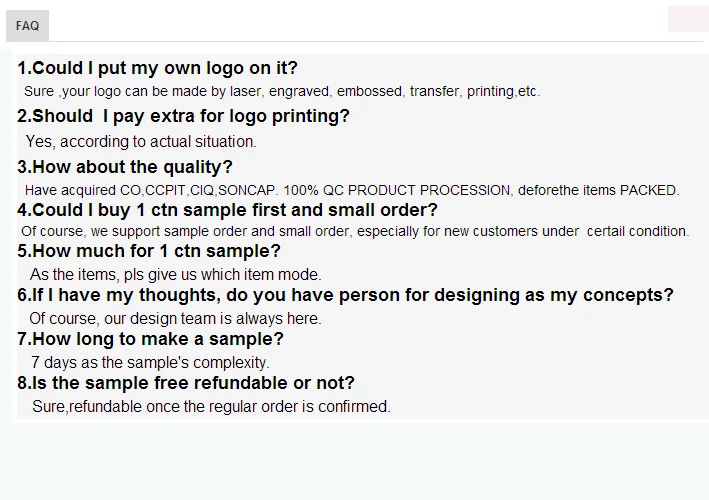
Task: Click the answer 'Yes, according to actual situation'
Action: click(x=141, y=142)
